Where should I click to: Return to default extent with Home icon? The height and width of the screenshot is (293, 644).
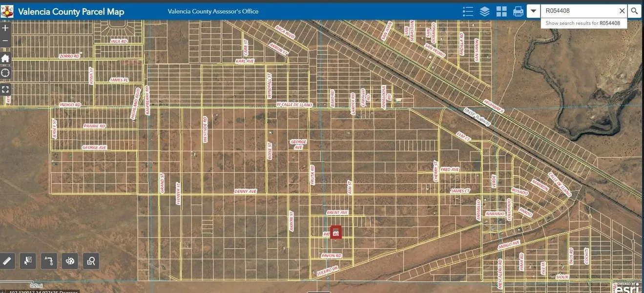[5, 58]
